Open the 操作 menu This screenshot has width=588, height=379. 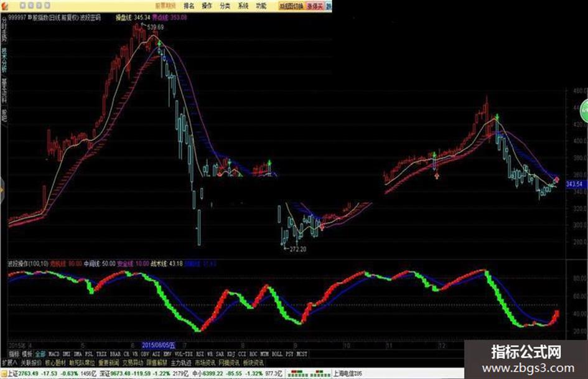pos(207,6)
